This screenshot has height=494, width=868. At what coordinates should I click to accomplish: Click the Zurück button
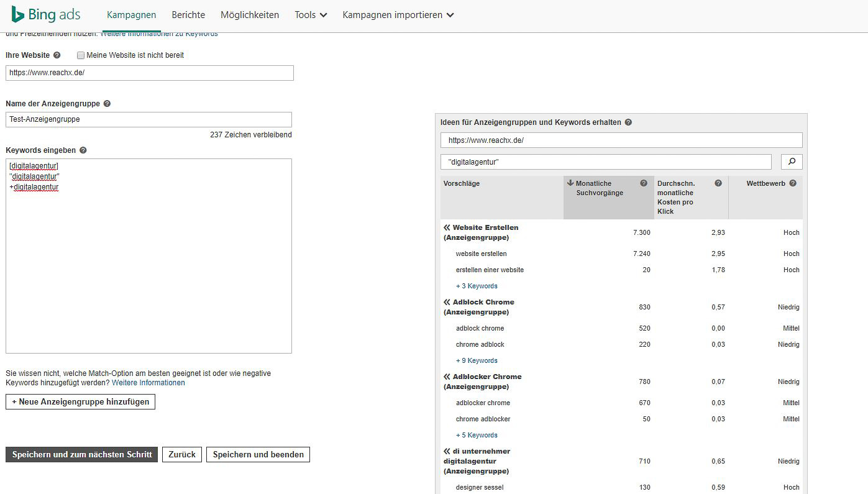tap(182, 454)
